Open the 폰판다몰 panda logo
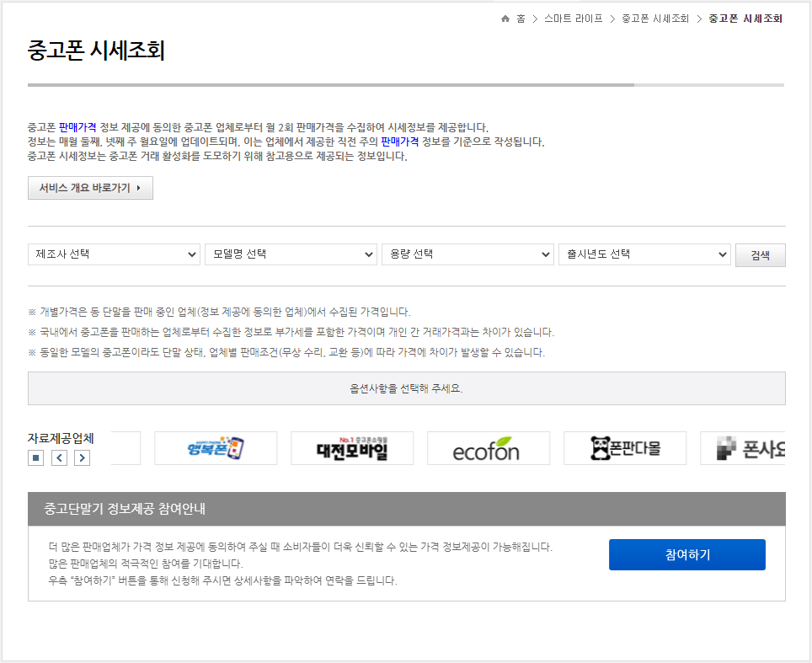 [624, 448]
